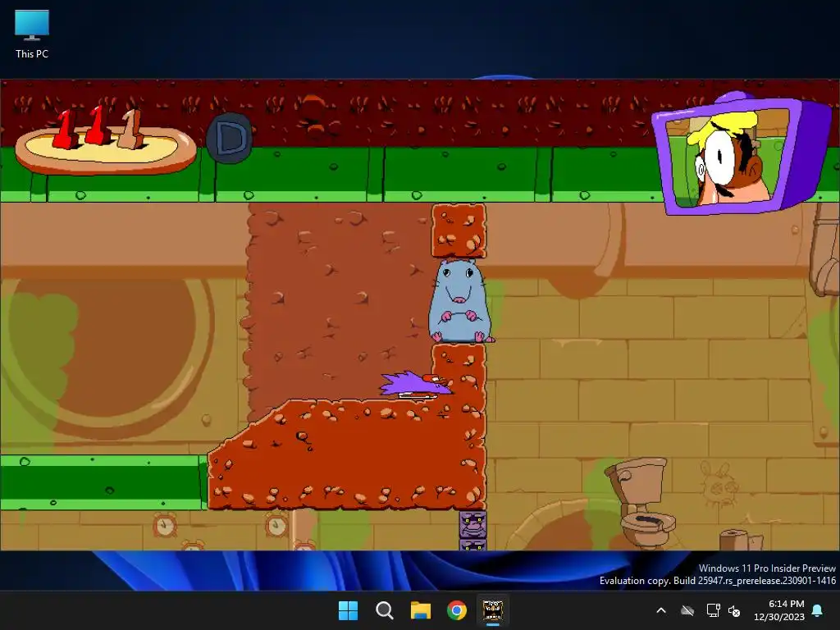The height and width of the screenshot is (630, 840).
Task: Click the toilet in the sewer background
Action: (x=641, y=502)
